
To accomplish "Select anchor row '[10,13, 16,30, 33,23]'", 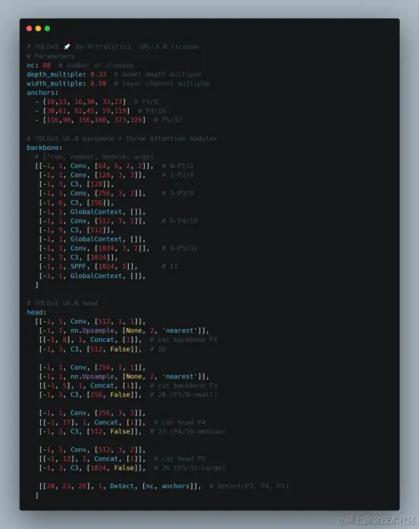I will (96, 102).
